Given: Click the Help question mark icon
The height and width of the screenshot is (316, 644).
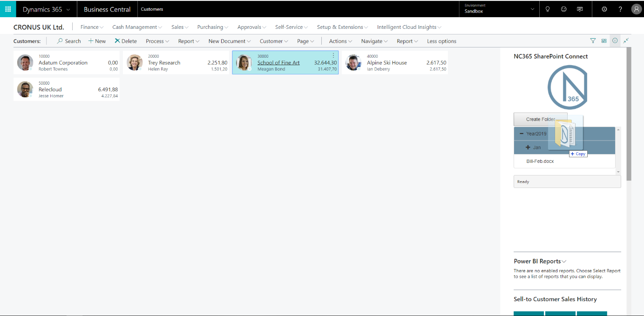Looking at the screenshot, I should coord(620,9).
